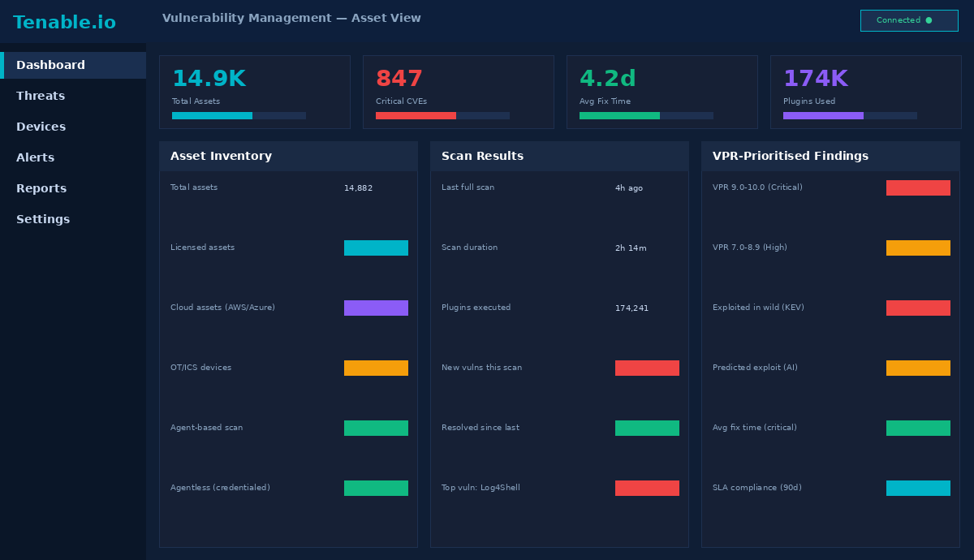Viewport: 974px width, 560px height.
Task: Select the Cloud assets (AWS/Azure) label
Action: tap(222, 308)
